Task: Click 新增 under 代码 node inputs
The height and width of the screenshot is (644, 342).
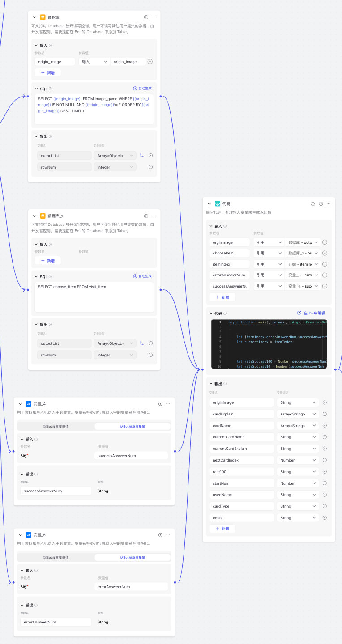Action: click(222, 297)
